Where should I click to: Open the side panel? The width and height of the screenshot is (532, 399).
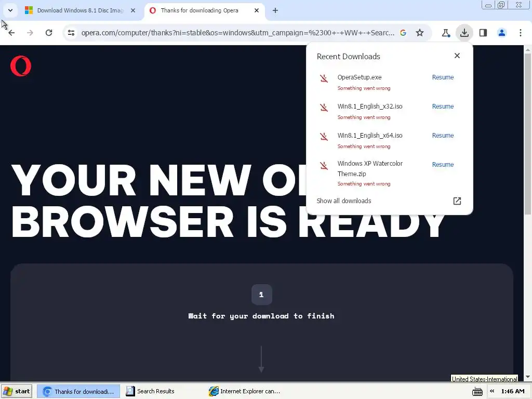pyautogui.click(x=483, y=33)
